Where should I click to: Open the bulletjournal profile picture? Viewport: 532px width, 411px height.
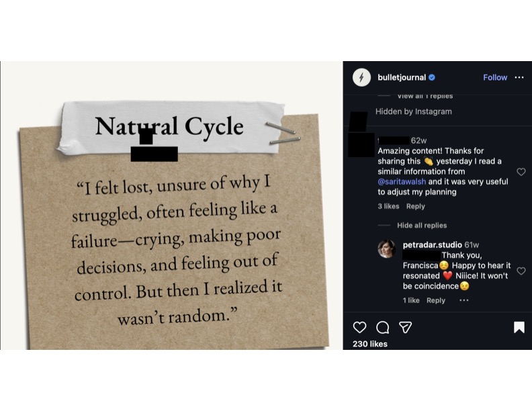(x=362, y=77)
